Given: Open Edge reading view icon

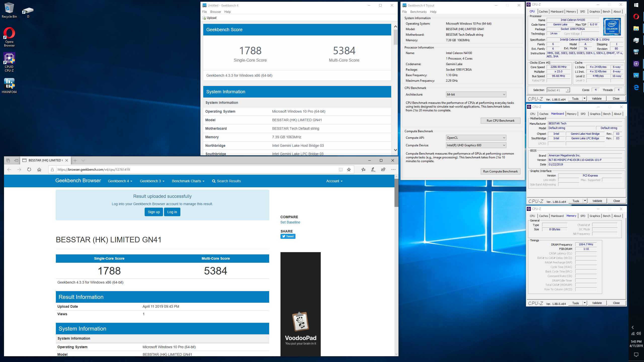Looking at the screenshot, I should coord(341,169).
